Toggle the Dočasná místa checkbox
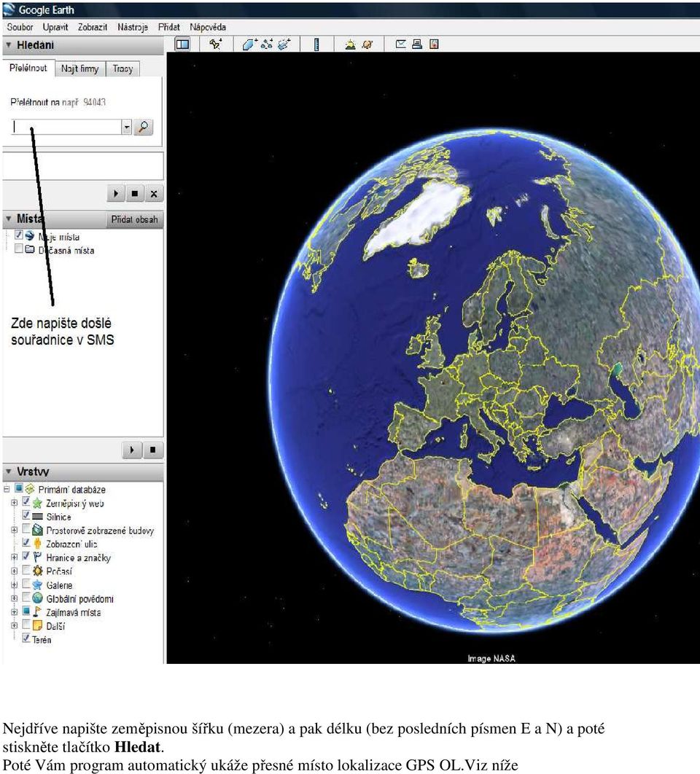Image resolution: width=700 pixels, height=774 pixels. coord(19,249)
